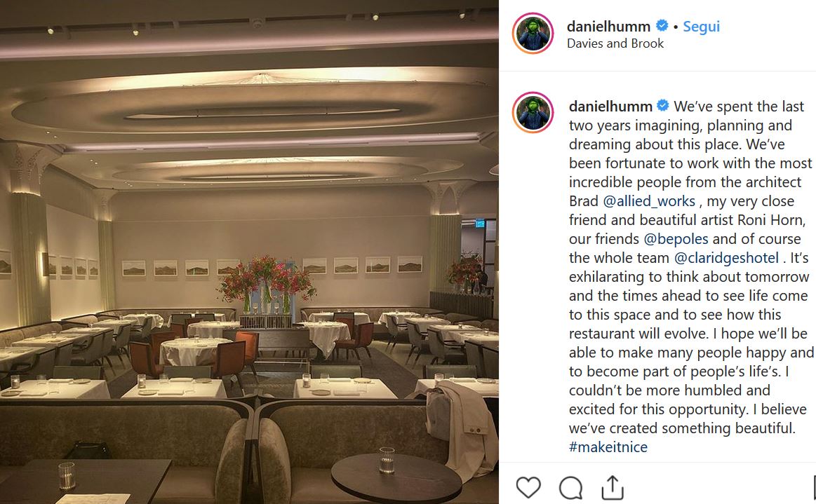Open comments with the speech bubble icon
816x504 pixels.
pos(570,487)
